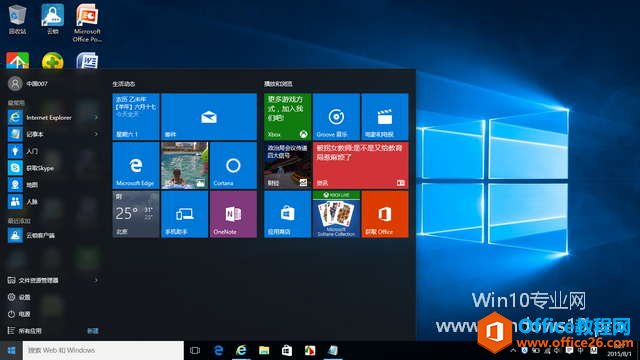Open the Action Center notifications icon
This screenshot has width=640, height=360.
coord(569,351)
